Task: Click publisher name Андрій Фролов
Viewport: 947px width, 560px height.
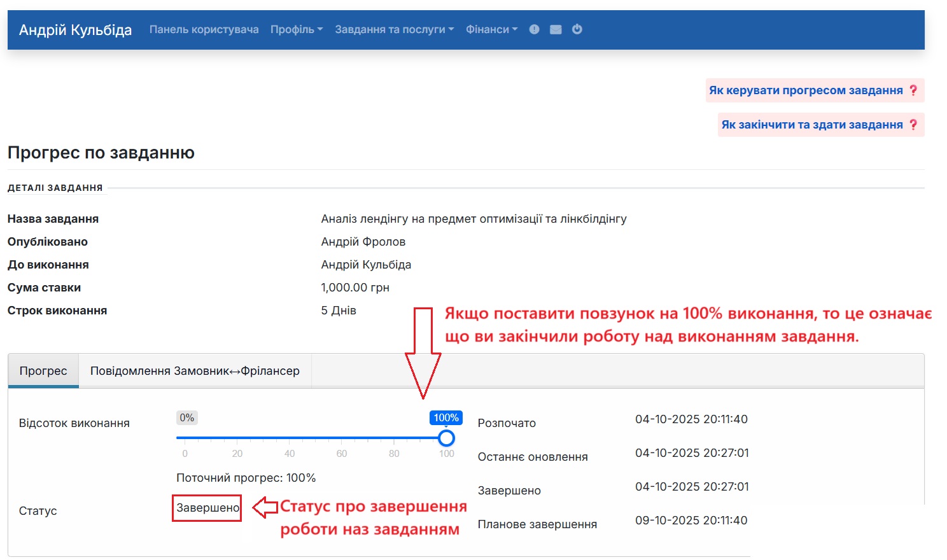Action: pyautogui.click(x=362, y=241)
